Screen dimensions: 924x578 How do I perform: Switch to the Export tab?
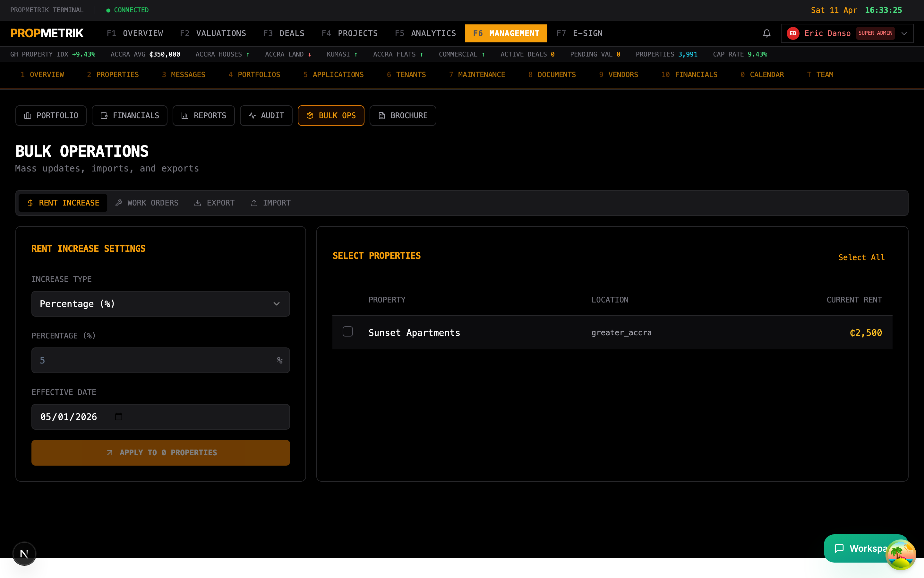coord(214,203)
